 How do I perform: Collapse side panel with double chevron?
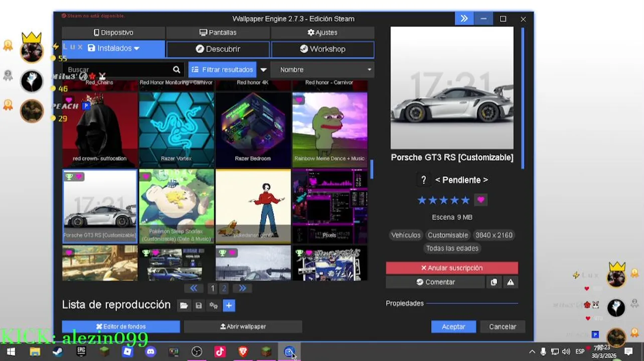[464, 19]
